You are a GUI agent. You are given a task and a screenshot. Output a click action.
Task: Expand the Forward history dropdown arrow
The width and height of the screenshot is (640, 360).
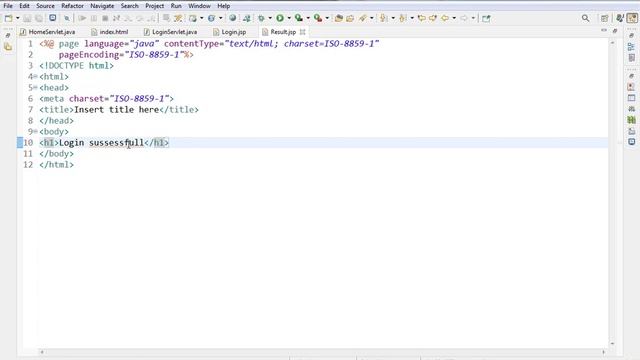tap(473, 18)
